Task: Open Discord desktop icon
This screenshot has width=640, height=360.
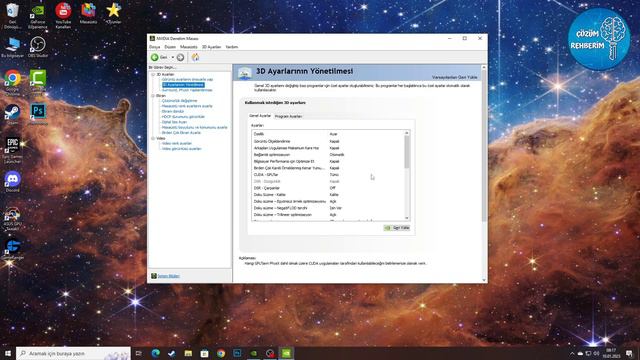Action: (13, 182)
